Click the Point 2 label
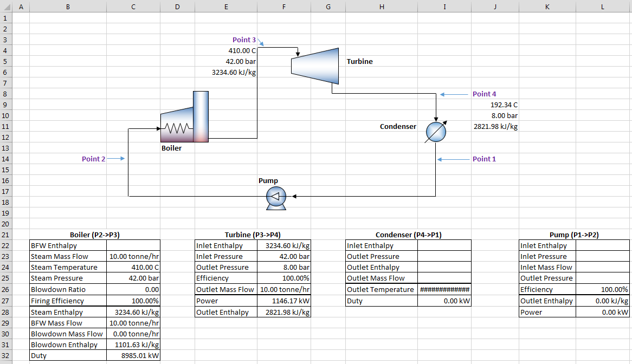This screenshot has width=632, height=364. tap(94, 159)
